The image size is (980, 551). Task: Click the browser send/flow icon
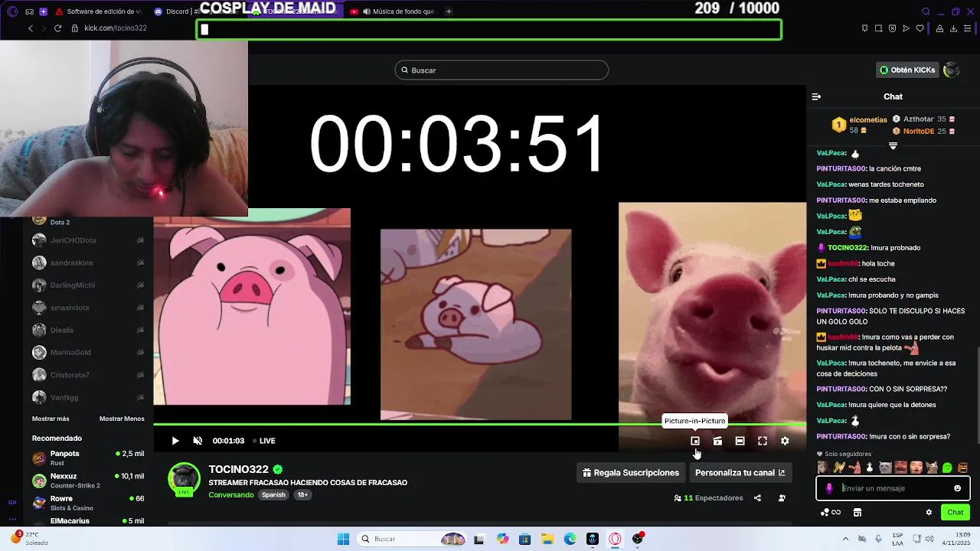click(906, 28)
